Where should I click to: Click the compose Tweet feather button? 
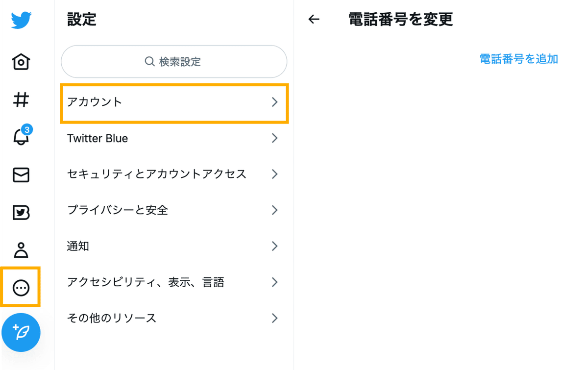click(21, 332)
